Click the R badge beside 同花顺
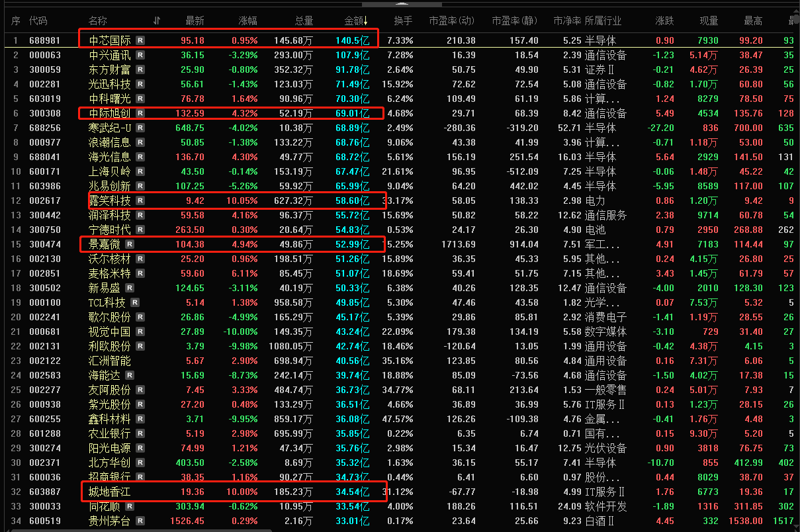The width and height of the screenshot is (800, 532). point(130,506)
